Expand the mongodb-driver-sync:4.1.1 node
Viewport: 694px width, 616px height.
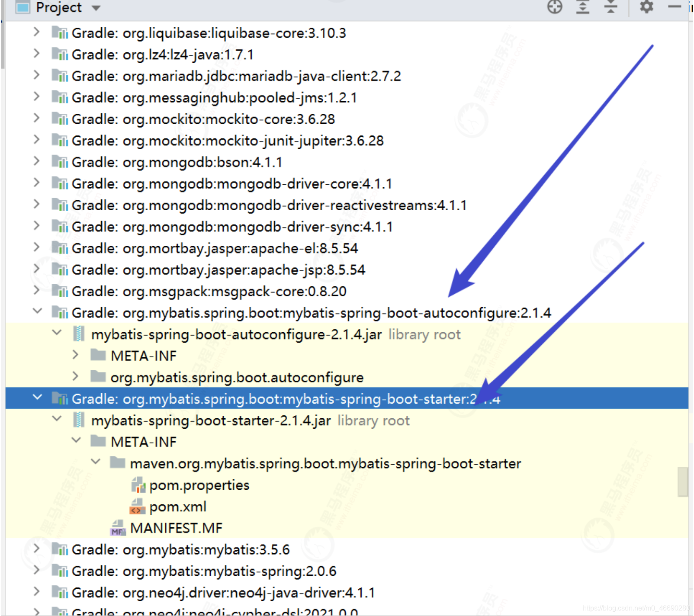37,226
